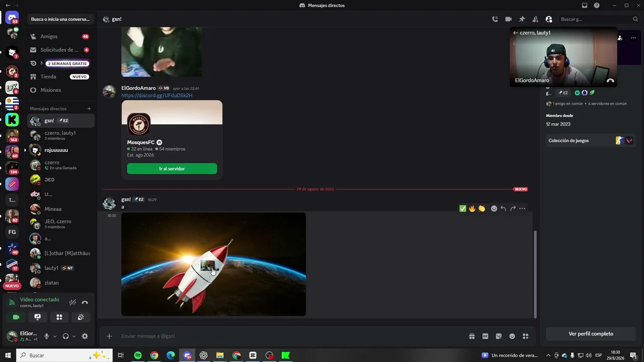Open the Misiones tab

60,90
